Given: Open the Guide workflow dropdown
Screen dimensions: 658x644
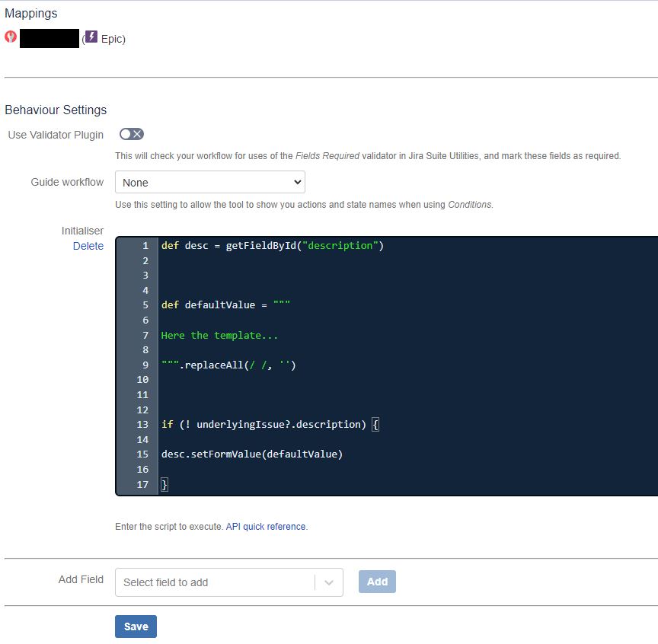Looking at the screenshot, I should click(x=209, y=182).
